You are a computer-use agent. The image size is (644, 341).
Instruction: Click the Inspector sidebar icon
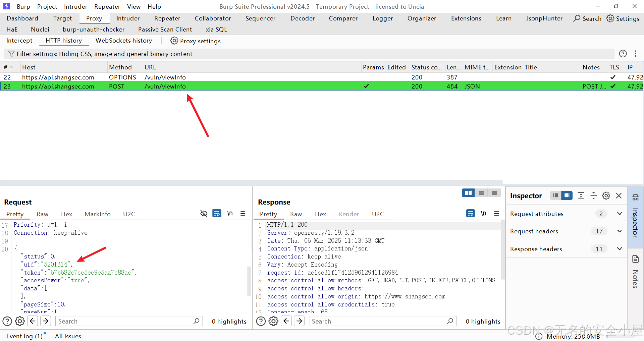[636, 197]
